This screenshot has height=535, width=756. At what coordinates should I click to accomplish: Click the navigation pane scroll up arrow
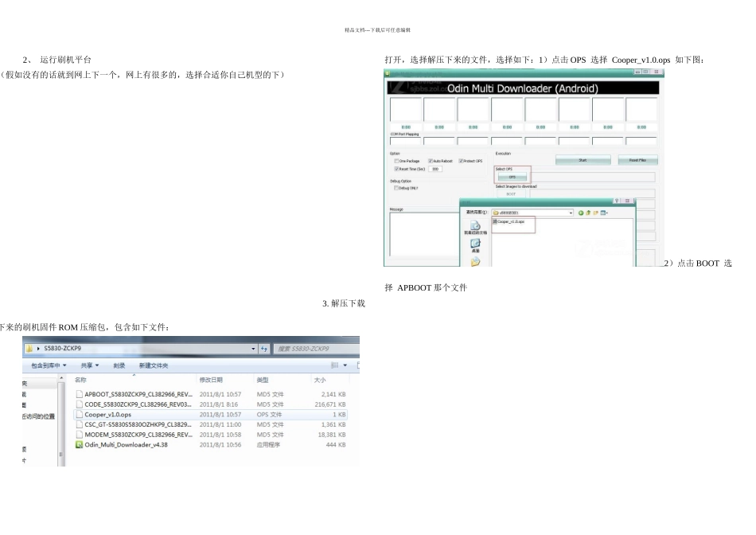pyautogui.click(x=61, y=379)
